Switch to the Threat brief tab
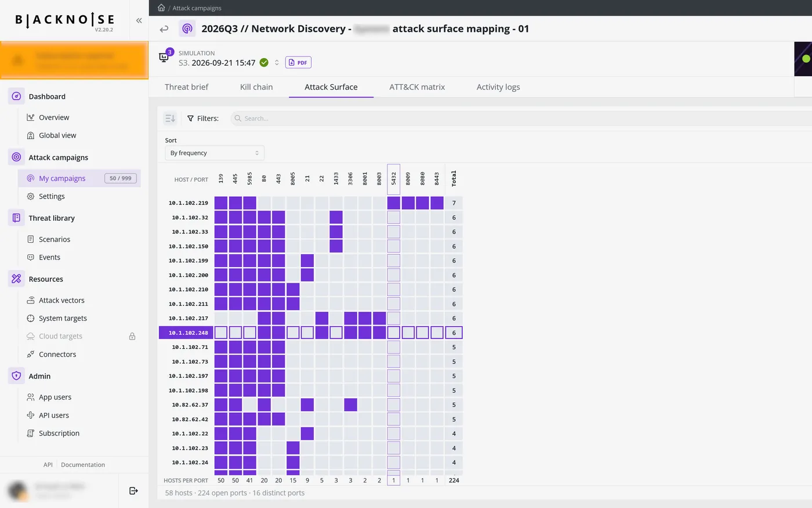The height and width of the screenshot is (508, 812). 186,87
